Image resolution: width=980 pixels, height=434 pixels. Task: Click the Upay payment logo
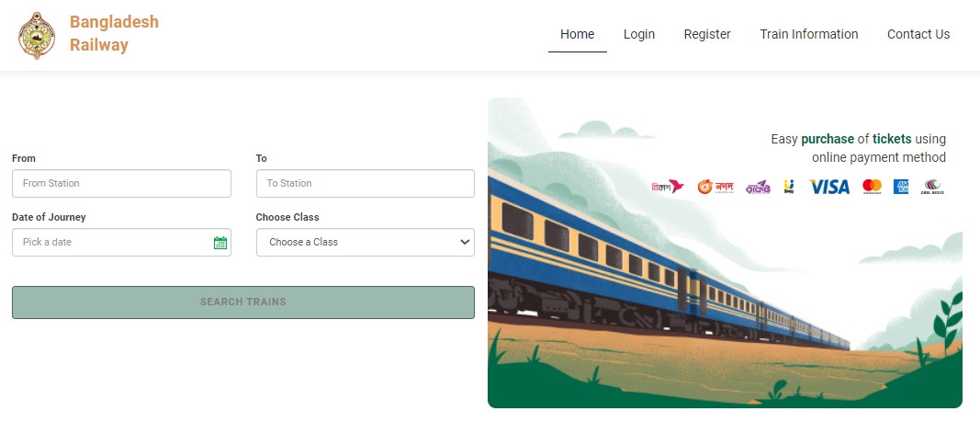(x=789, y=187)
